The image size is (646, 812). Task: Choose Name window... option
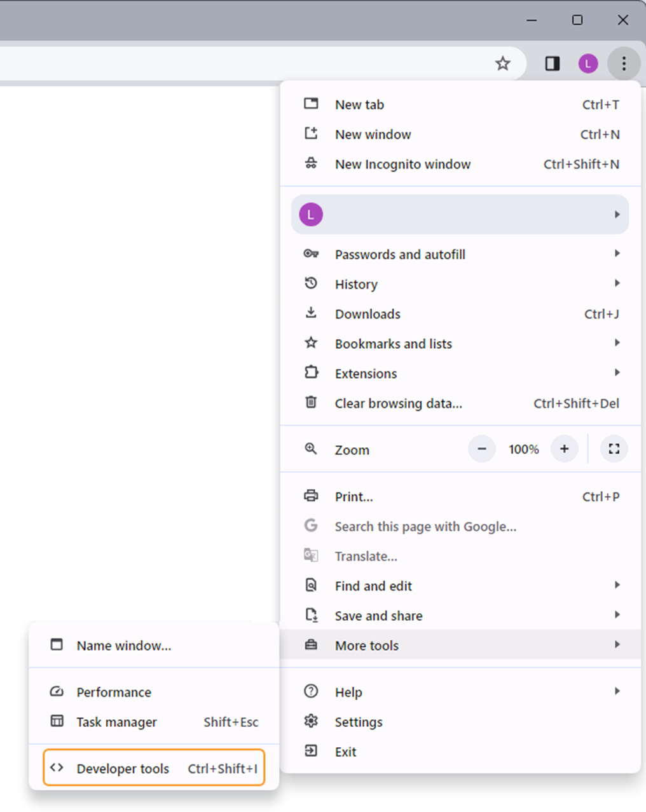[x=124, y=646]
